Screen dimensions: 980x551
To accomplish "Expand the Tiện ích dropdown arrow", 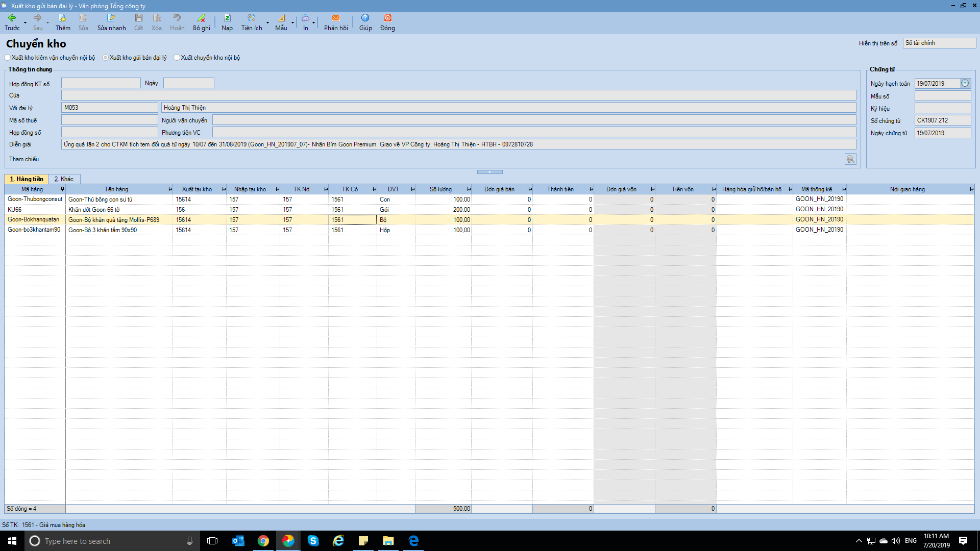I will click(x=267, y=22).
